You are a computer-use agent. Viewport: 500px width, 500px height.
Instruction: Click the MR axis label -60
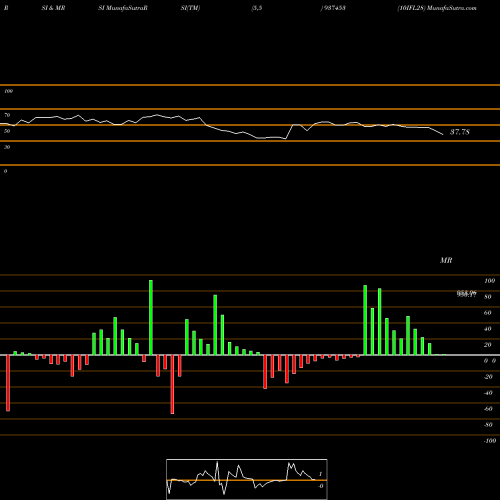[x=488, y=409]
